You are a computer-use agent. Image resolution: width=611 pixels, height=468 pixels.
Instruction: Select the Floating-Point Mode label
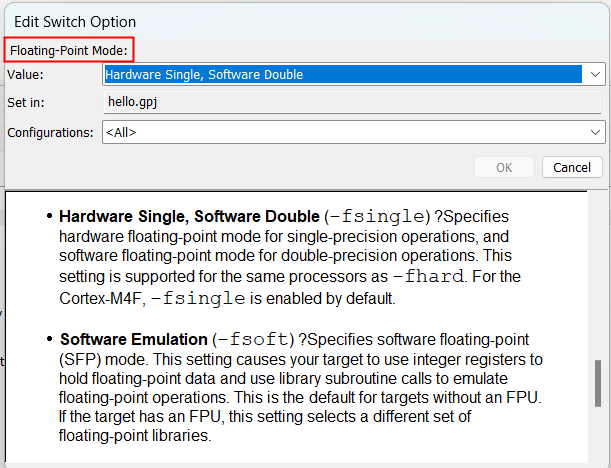(70, 51)
